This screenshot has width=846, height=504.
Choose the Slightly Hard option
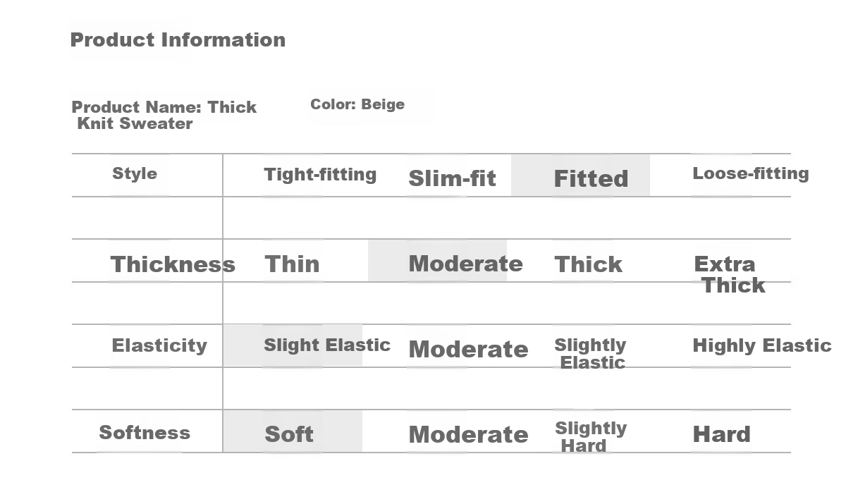(x=591, y=437)
